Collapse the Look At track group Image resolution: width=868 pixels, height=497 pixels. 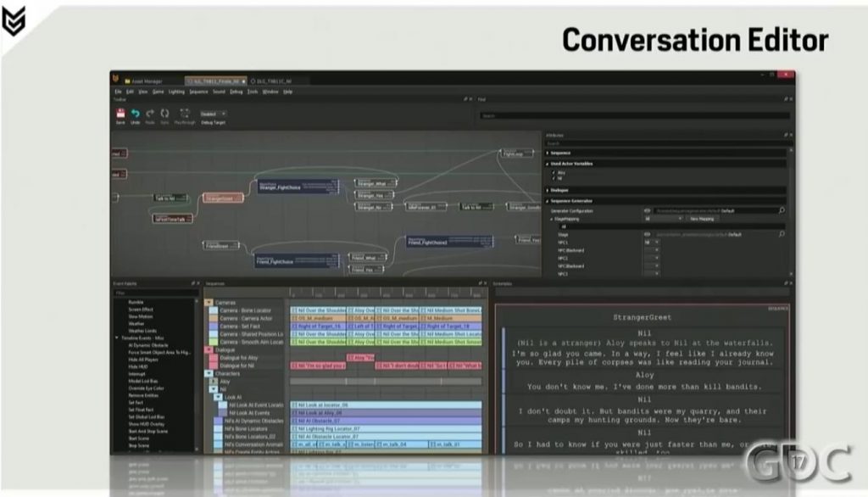(218, 397)
